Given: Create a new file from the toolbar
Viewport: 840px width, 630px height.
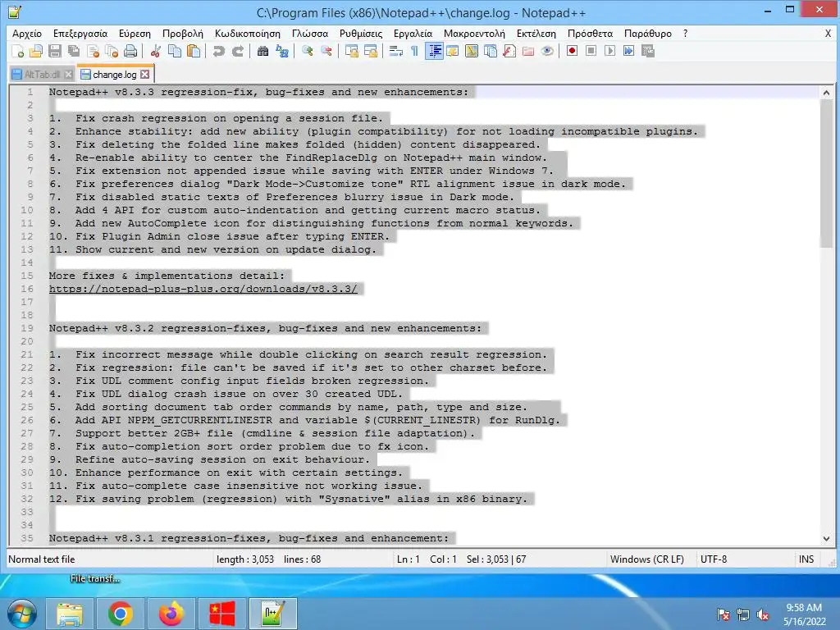Looking at the screenshot, I should click(17, 51).
